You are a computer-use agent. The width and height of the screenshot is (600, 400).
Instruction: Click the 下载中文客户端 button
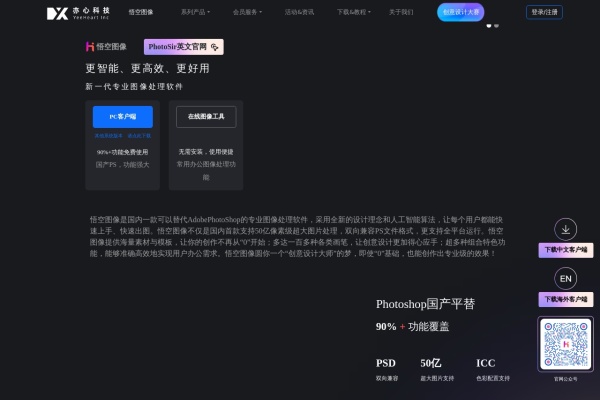(566, 250)
